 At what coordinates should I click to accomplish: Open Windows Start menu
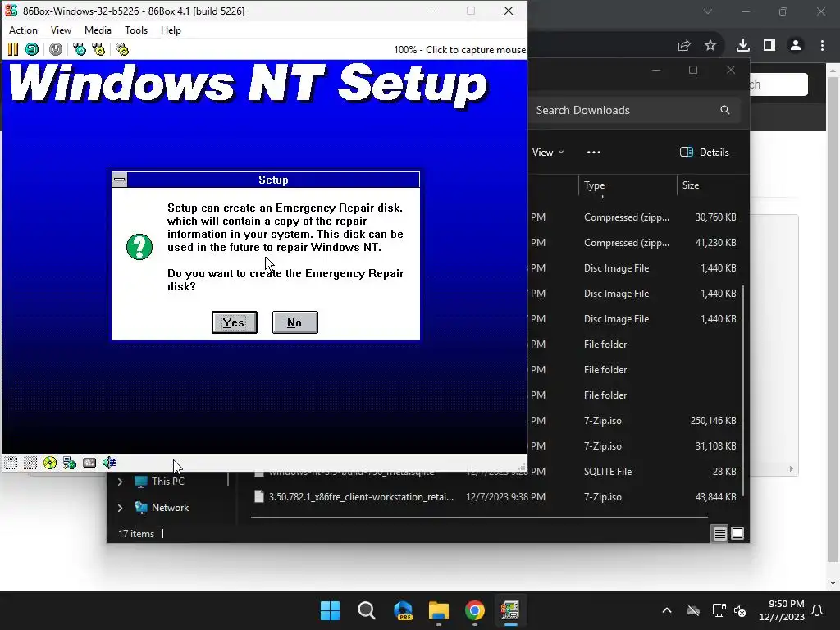330,610
